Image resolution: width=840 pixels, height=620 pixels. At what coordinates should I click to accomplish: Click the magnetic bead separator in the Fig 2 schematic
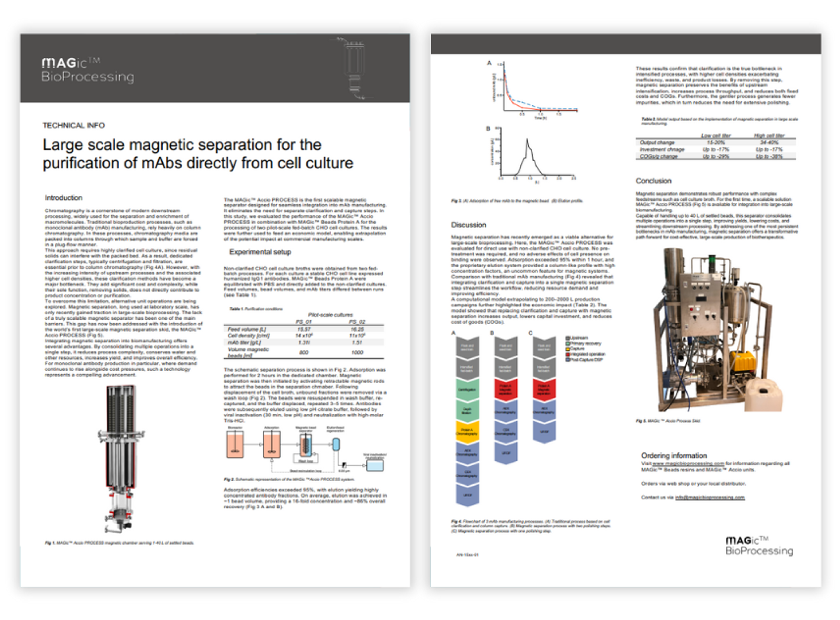(x=306, y=445)
